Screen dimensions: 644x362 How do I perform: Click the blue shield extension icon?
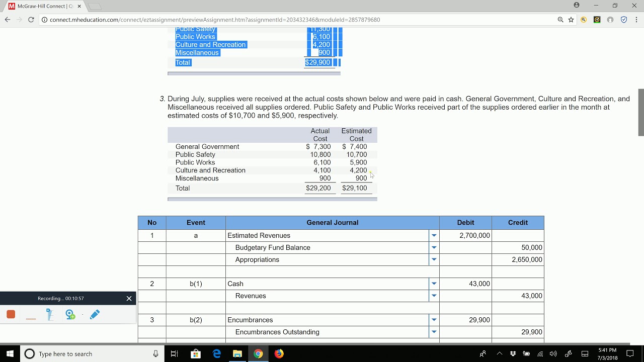(624, 20)
